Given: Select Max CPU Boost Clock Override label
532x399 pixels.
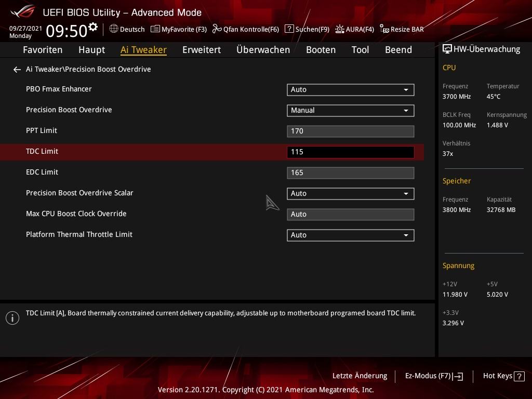Looking at the screenshot, I should 76,214.
